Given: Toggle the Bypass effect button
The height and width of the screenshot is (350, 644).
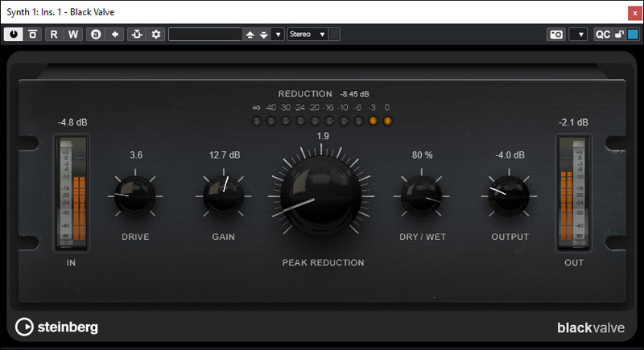Looking at the screenshot, I should tap(33, 34).
